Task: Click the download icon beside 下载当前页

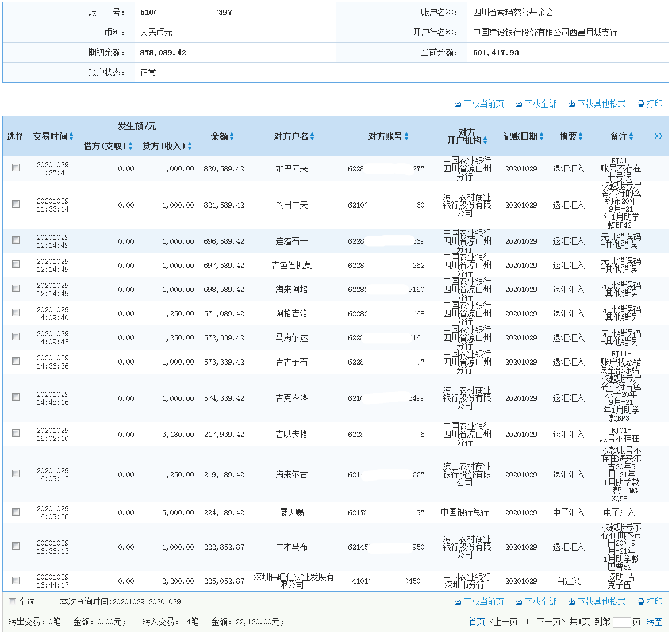Action: click(x=458, y=103)
